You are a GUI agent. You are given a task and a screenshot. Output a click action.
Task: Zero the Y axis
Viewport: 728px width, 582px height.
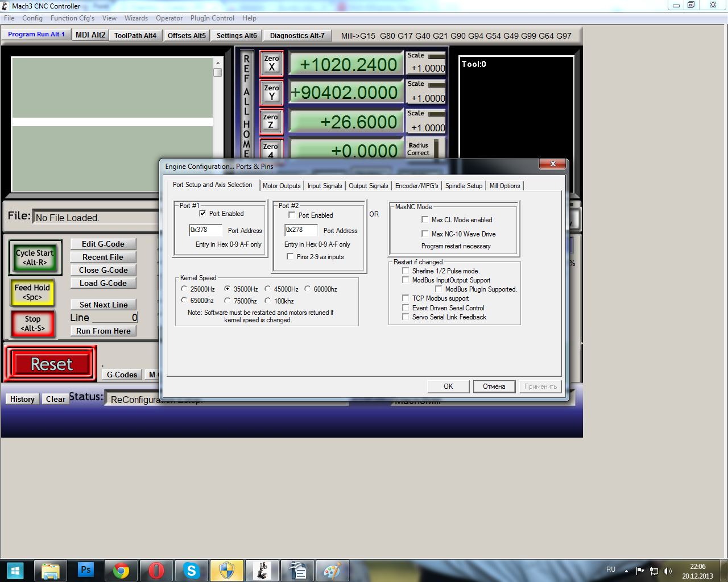[272, 93]
